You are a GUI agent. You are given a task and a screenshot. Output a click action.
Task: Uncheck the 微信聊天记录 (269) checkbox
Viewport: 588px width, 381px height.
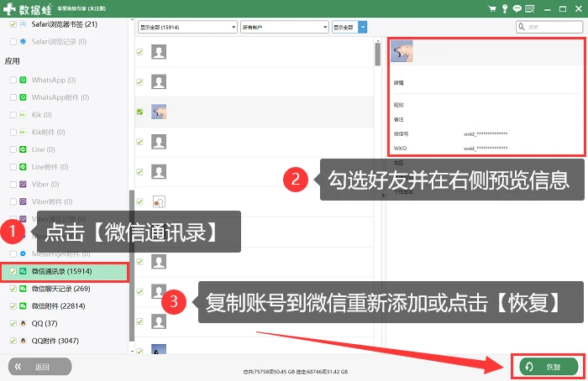click(x=13, y=289)
